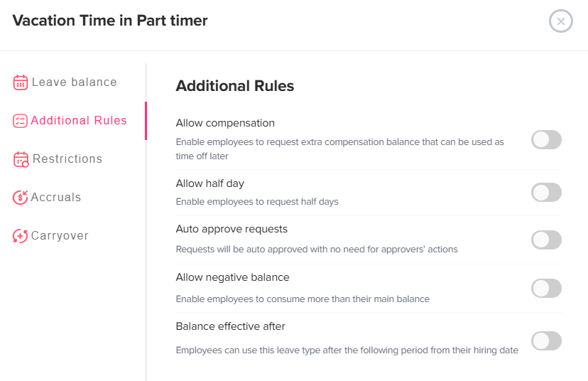This screenshot has height=381, width=588.
Task: Click the Leave balance calendar icon
Action: pyautogui.click(x=21, y=82)
